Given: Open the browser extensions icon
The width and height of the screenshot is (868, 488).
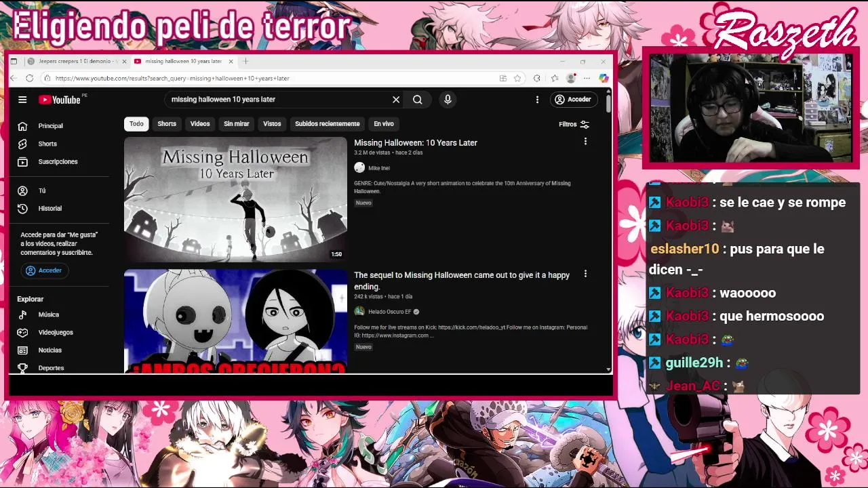Looking at the screenshot, I should click(536, 79).
